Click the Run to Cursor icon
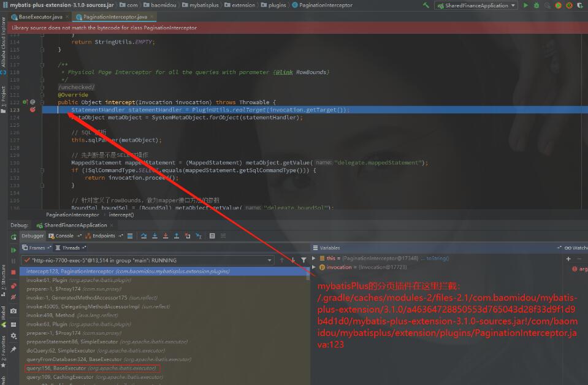Viewport: 588px width, 385px height. [x=199, y=236]
